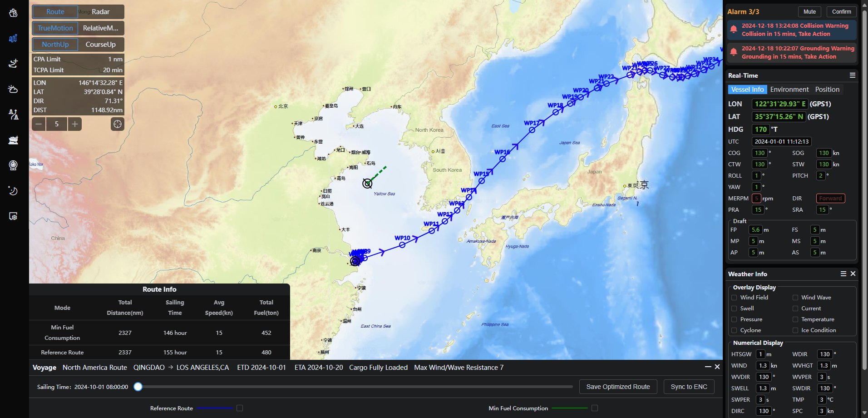Open the weather sidebar icon

(13, 89)
